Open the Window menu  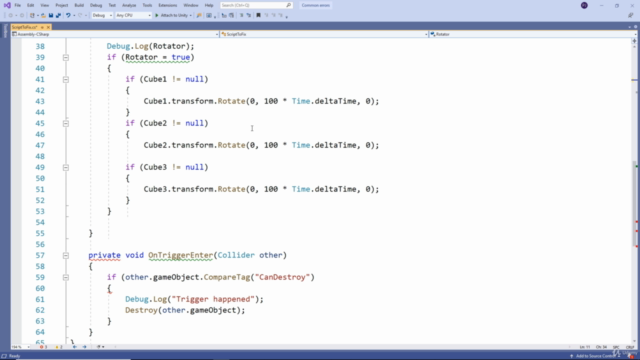pyautogui.click(x=191, y=5)
